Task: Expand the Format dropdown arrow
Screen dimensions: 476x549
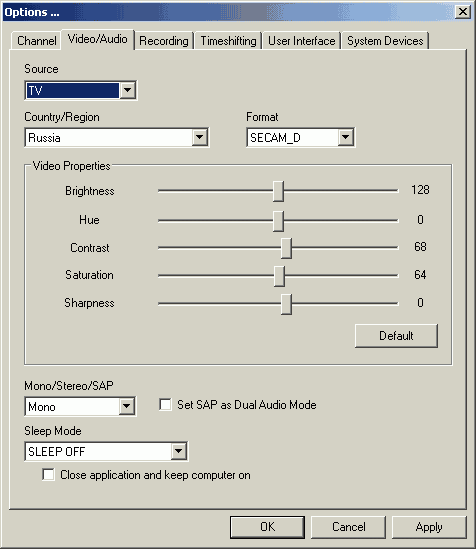Action: point(345,138)
